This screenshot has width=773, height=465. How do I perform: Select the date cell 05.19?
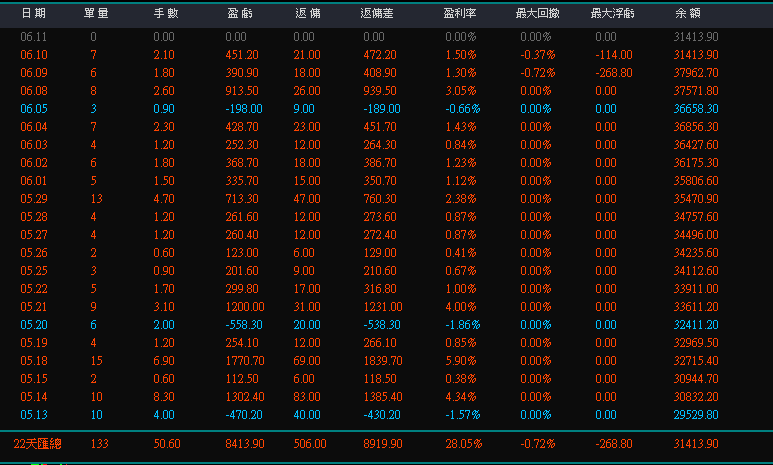[x=34, y=343]
